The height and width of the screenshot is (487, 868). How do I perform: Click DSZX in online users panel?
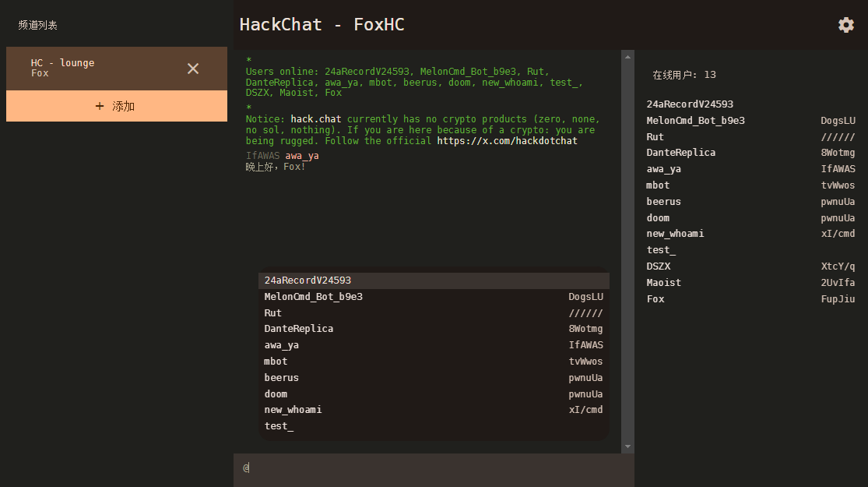point(658,266)
